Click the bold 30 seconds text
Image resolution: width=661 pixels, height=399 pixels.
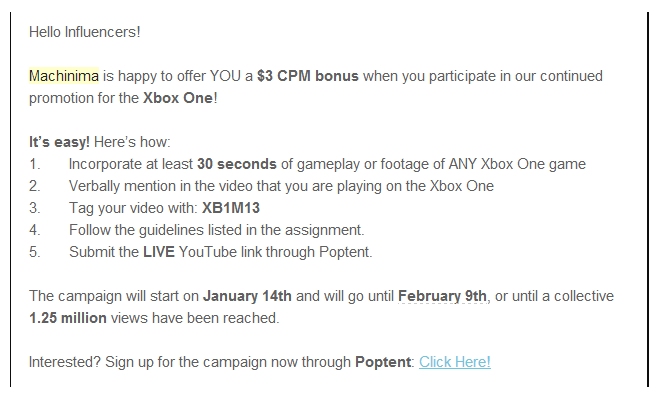click(x=237, y=164)
